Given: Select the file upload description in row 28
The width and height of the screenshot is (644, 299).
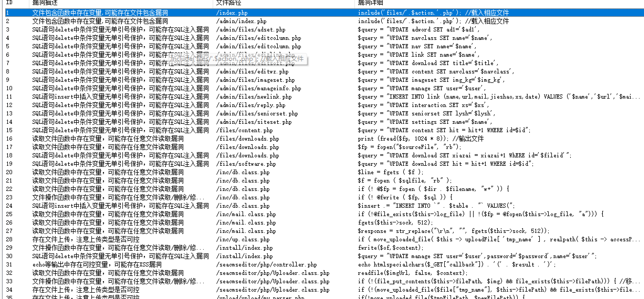Looking at the screenshot, I should 86,239.
